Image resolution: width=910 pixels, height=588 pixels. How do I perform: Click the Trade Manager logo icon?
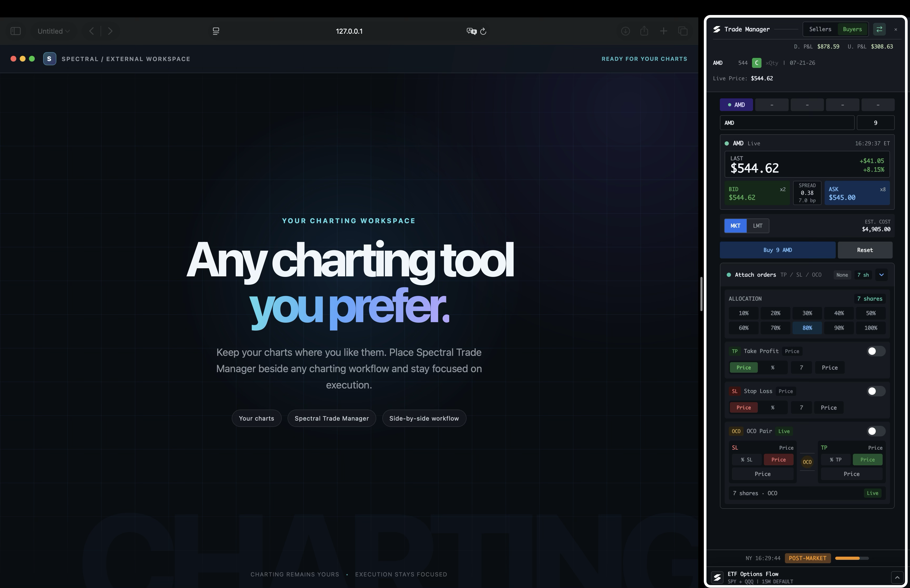pyautogui.click(x=717, y=29)
